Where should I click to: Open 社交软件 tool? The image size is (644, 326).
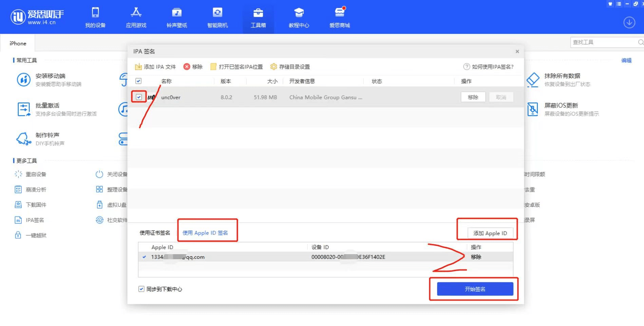pyautogui.click(x=112, y=220)
